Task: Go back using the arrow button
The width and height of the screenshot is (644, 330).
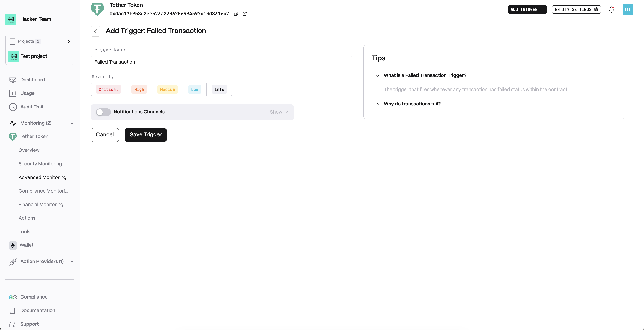Action: [x=95, y=31]
